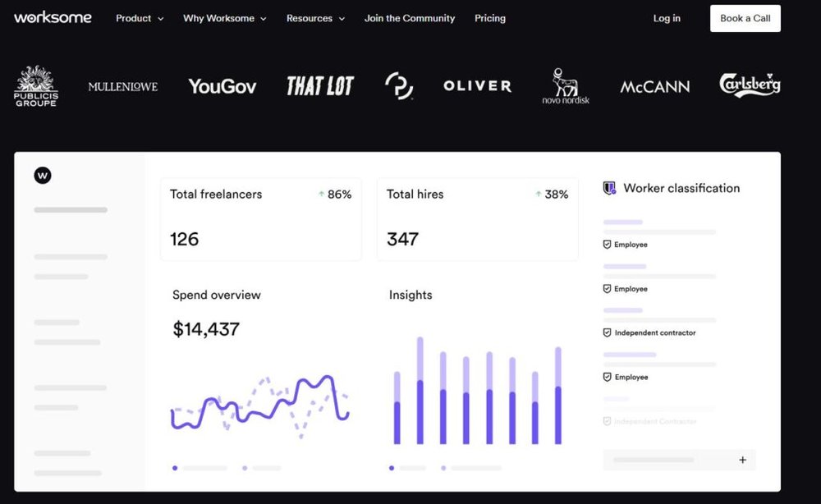Expand the Product dropdown menu
Image resolution: width=821 pixels, height=504 pixels.
click(140, 18)
